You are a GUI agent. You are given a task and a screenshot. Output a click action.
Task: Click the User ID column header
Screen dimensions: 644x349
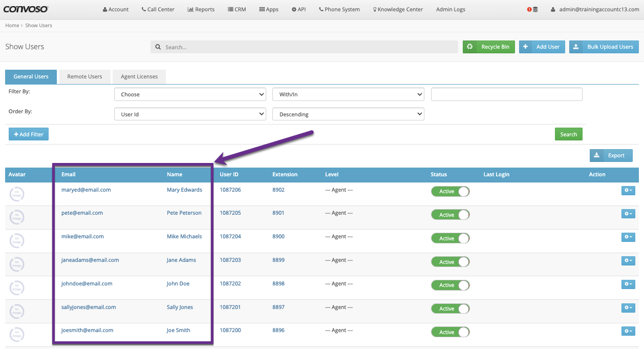click(x=229, y=174)
